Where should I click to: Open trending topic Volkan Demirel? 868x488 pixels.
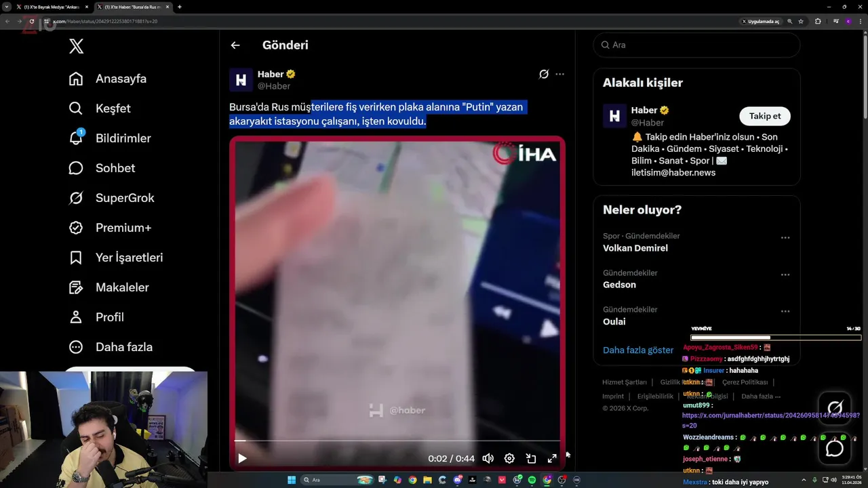point(635,248)
